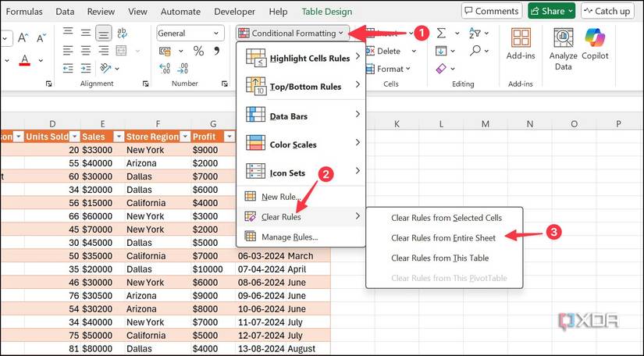
Task: Click the Fill down icon
Action: [441, 51]
